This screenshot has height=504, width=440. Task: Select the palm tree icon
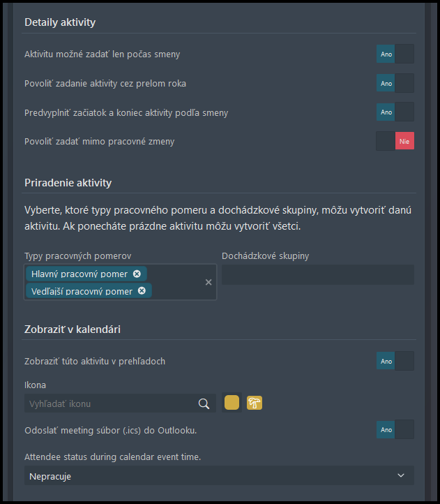coord(255,403)
